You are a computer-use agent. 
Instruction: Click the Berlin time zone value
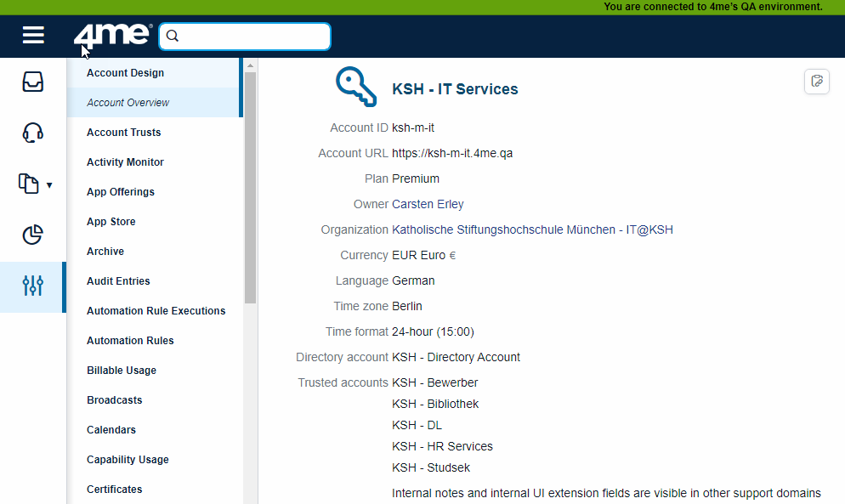pyautogui.click(x=407, y=306)
